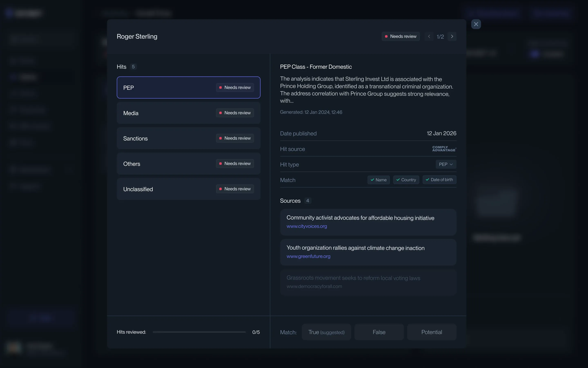The width and height of the screenshot is (588, 368).
Task: Click the Hits reviewed progress bar
Action: click(x=199, y=332)
